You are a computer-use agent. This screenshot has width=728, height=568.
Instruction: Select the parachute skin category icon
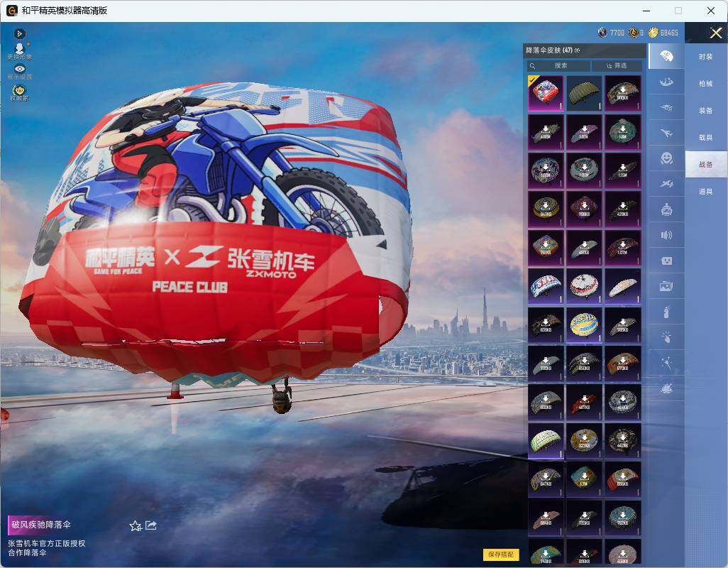(666, 56)
